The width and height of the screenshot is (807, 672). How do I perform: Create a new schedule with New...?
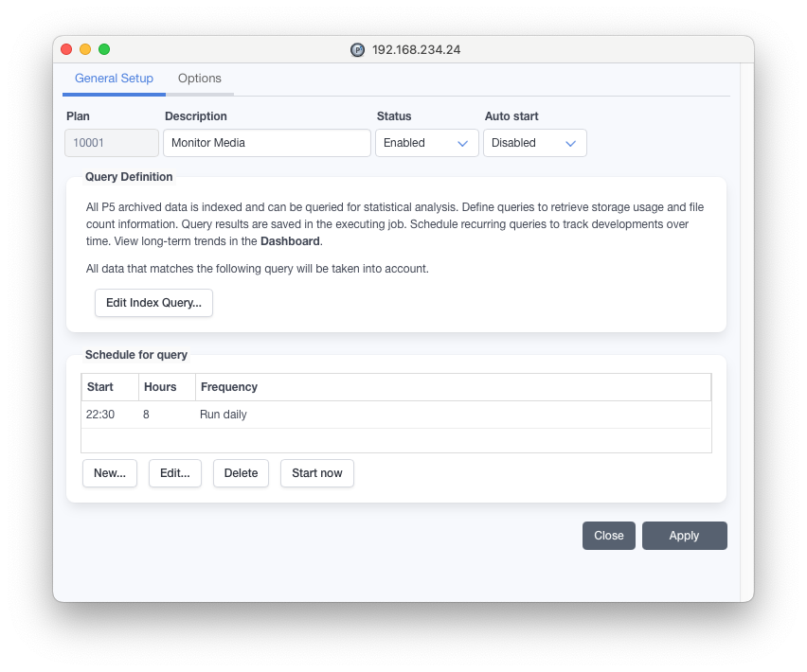click(x=110, y=473)
